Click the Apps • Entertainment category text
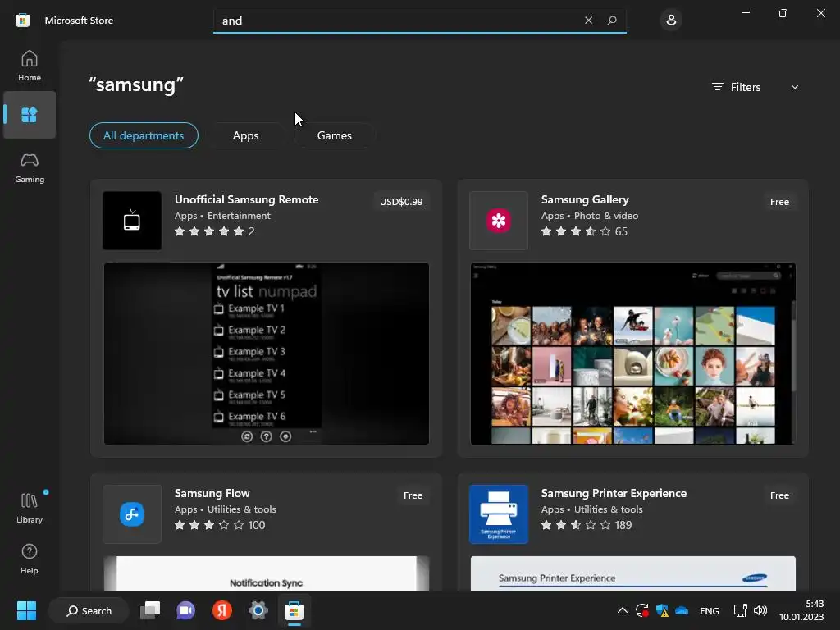This screenshot has width=840, height=630. click(222, 216)
